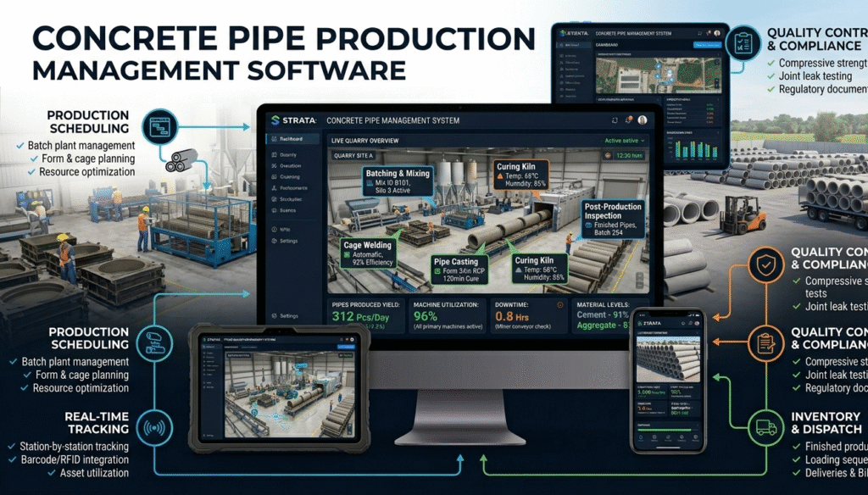Click the Cement - 91% material level

(603, 314)
